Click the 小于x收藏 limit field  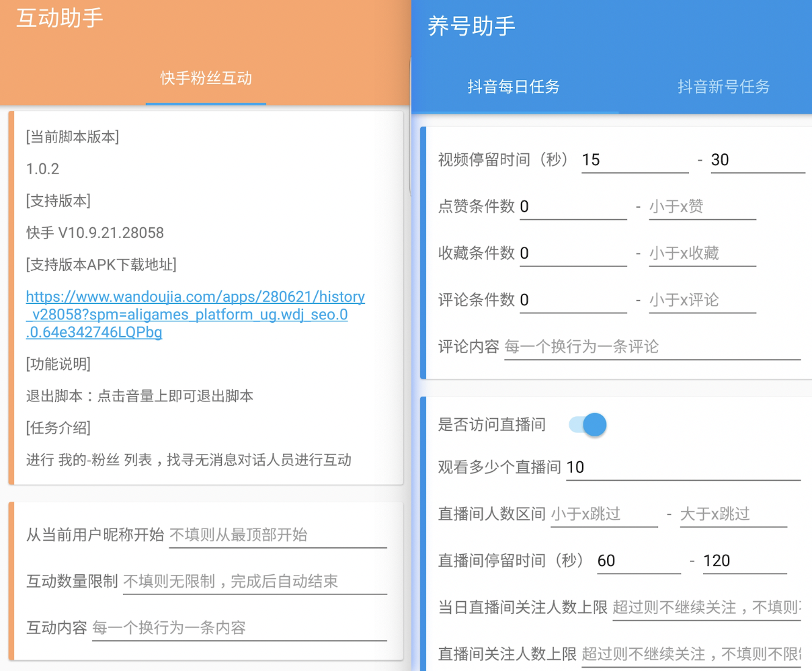click(702, 253)
